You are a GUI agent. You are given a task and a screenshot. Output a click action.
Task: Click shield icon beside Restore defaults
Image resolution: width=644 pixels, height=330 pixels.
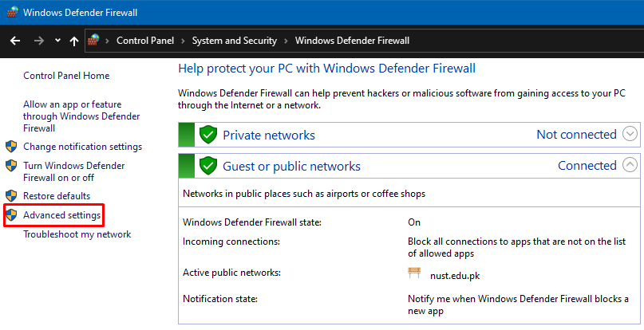coord(11,195)
